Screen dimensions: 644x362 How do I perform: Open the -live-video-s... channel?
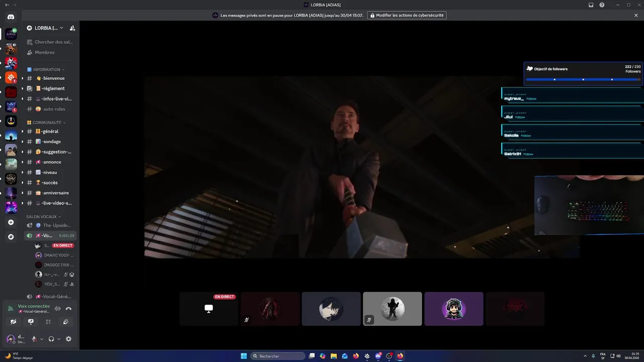point(50,203)
